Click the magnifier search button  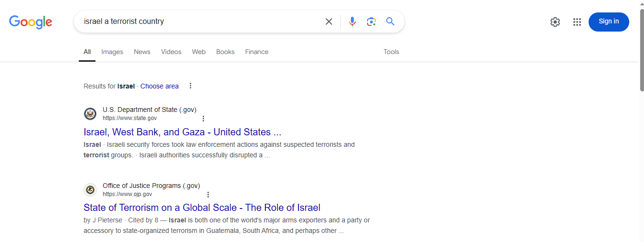coord(391,22)
